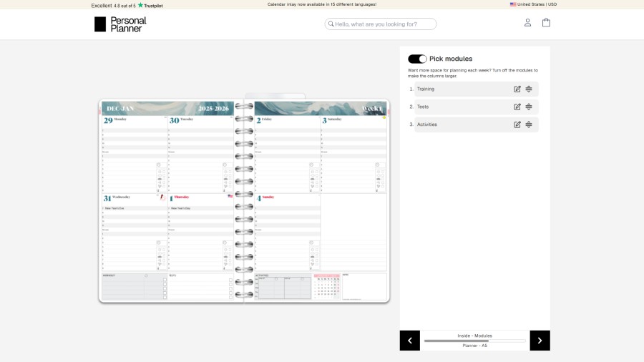This screenshot has width=644, height=362.
Task: Focus the search input field
Action: tap(383, 24)
